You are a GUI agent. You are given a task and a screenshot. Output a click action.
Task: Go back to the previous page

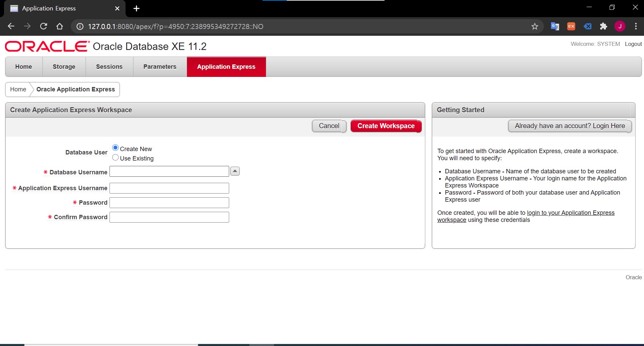(x=11, y=26)
